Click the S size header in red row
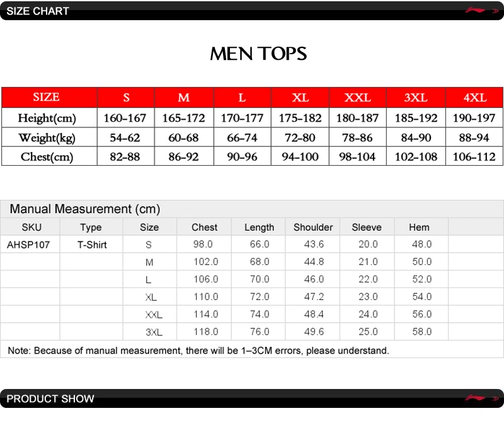Screen dimensions: 504x435 (126, 97)
